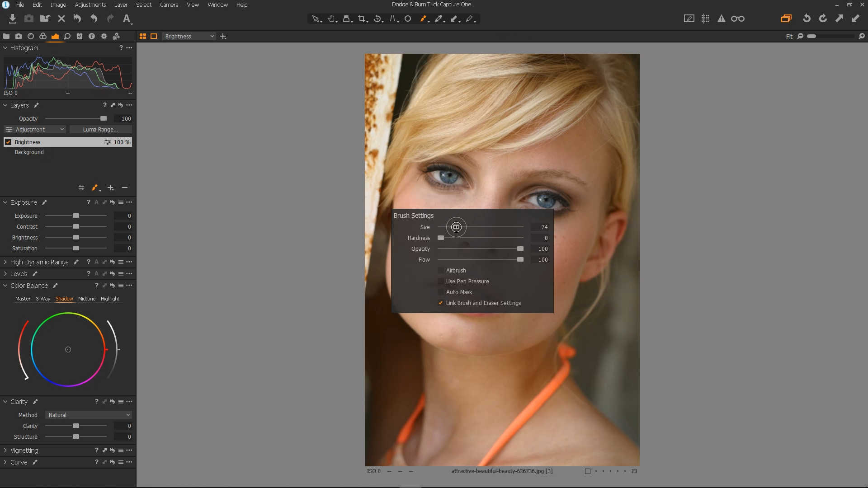Uncheck Link Brush and Eraser Settings
Viewport: 868px width, 488px height.
[441, 303]
